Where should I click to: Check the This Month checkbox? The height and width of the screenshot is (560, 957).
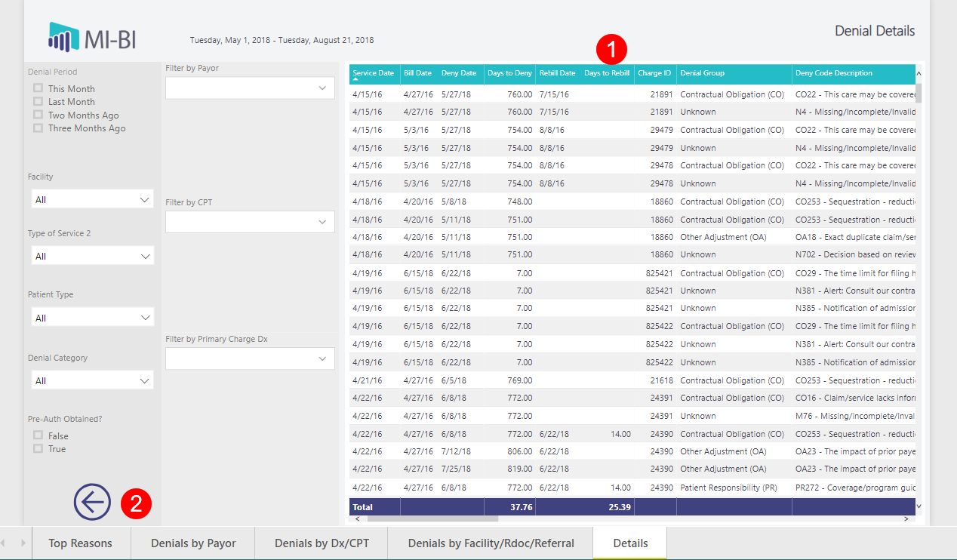coord(38,88)
